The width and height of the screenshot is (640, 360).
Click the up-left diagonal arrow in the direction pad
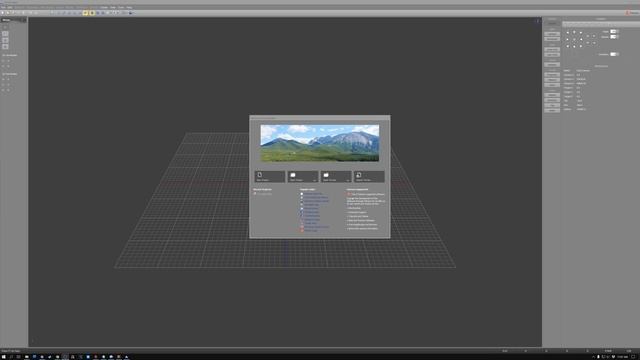point(567,32)
